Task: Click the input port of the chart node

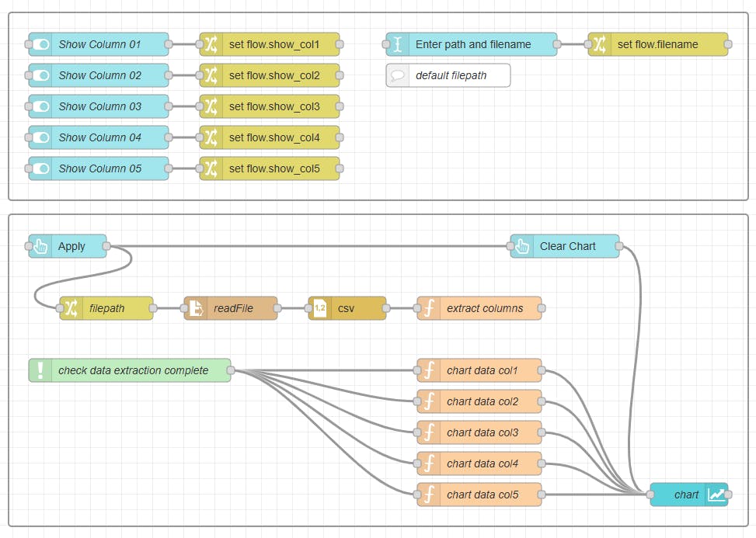Action: (650, 495)
